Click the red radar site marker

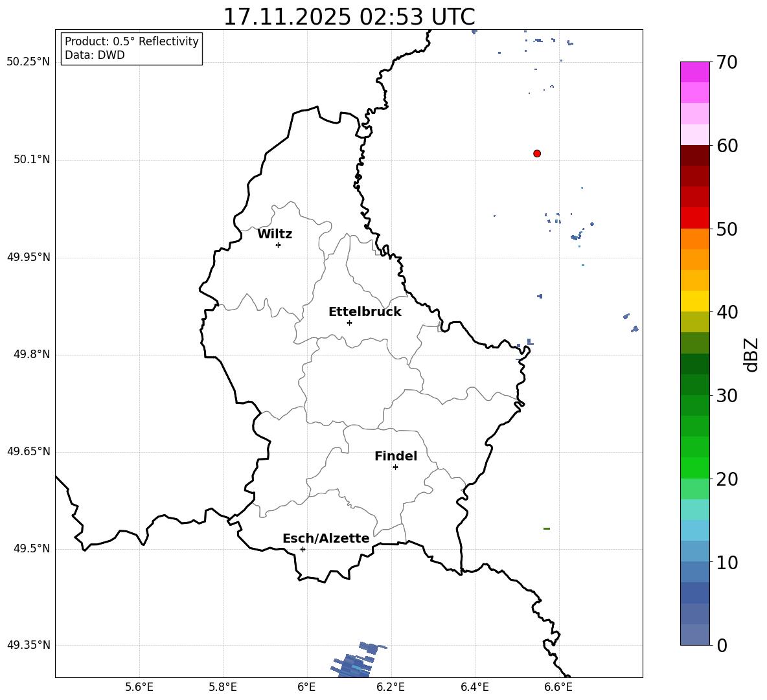coord(537,153)
